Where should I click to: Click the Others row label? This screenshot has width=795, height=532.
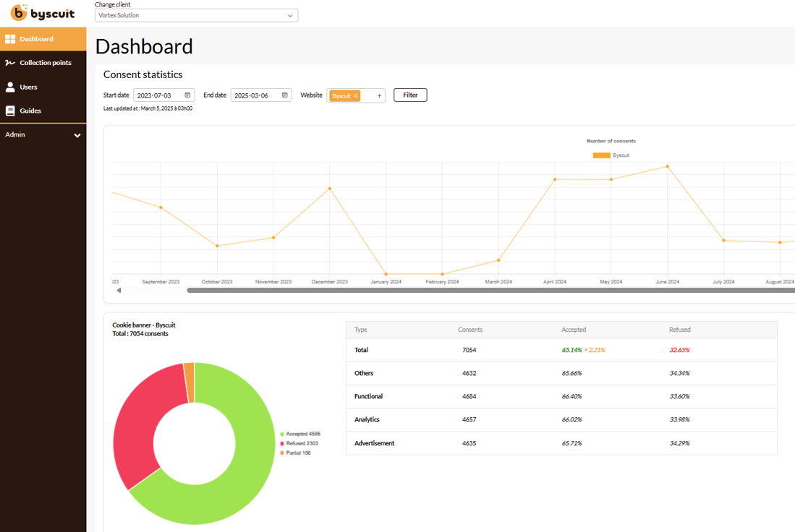tap(364, 373)
